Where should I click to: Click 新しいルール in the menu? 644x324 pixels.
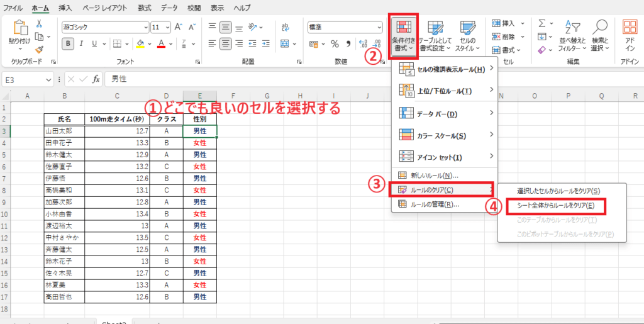(434, 175)
